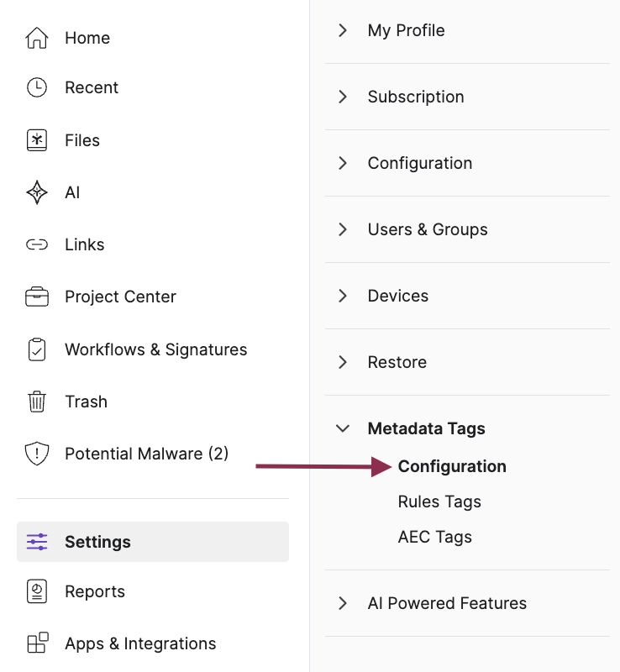
Task: Expand the Subscription section chevron
Action: pos(343,97)
